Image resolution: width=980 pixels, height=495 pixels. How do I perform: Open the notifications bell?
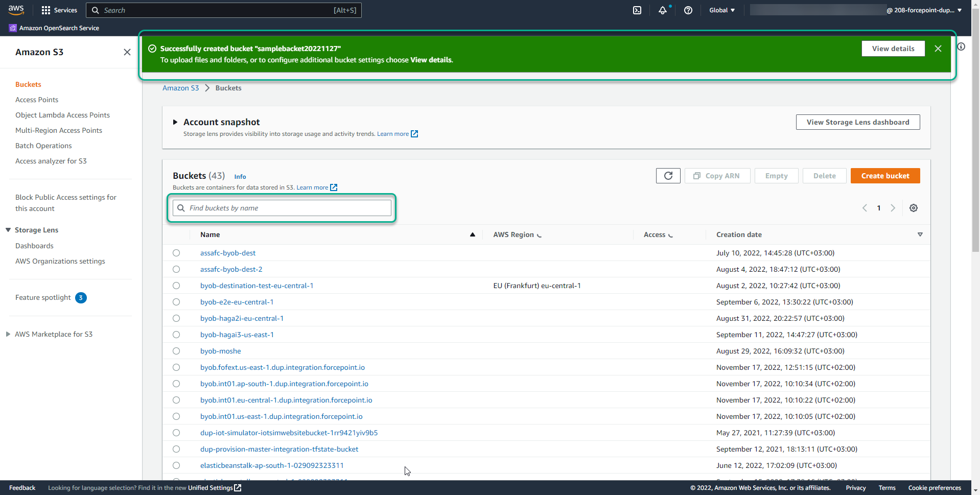(662, 10)
